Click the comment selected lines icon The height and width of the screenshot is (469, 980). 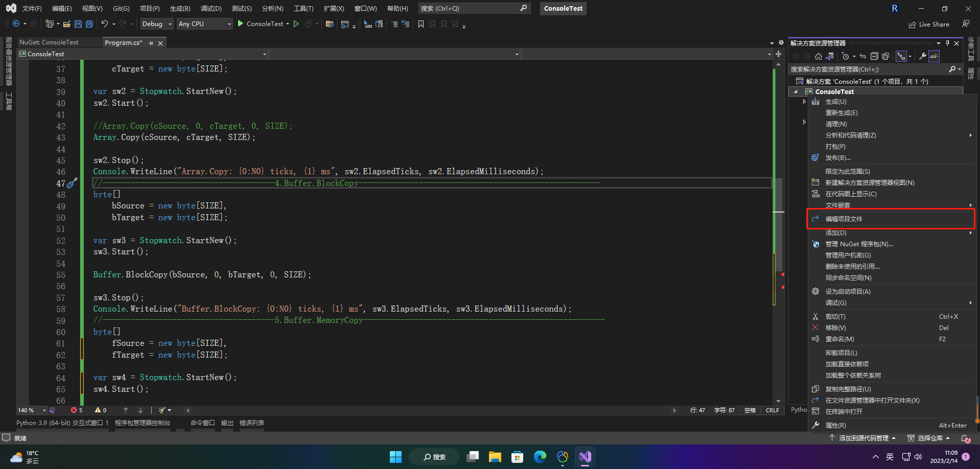(x=394, y=24)
